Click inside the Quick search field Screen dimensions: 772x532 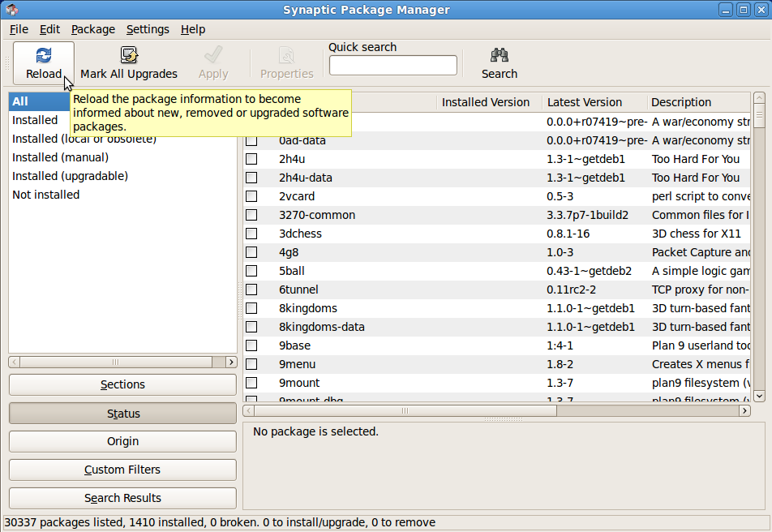pyautogui.click(x=392, y=65)
